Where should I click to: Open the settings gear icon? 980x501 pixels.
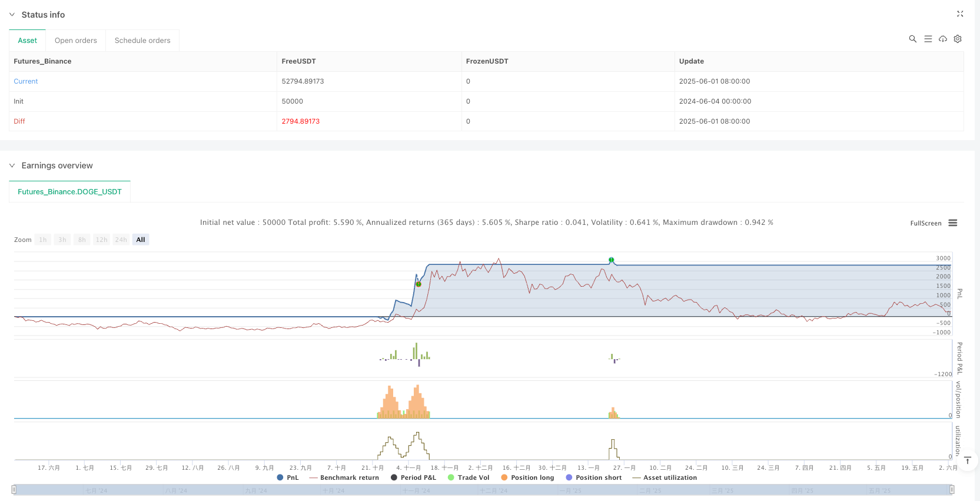pyautogui.click(x=958, y=39)
